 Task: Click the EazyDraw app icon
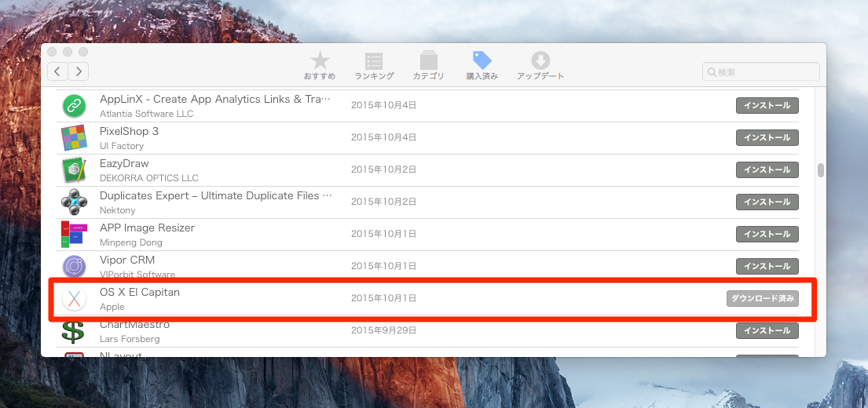pyautogui.click(x=73, y=170)
